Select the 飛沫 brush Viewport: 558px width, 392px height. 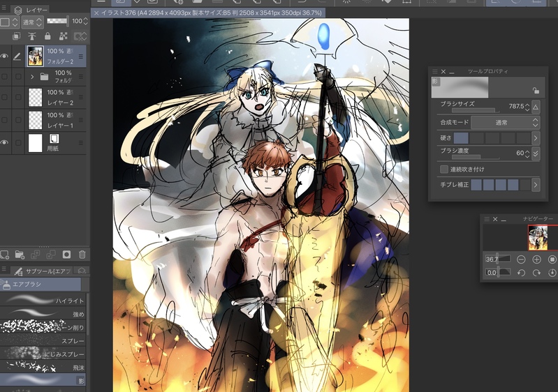pos(43,367)
